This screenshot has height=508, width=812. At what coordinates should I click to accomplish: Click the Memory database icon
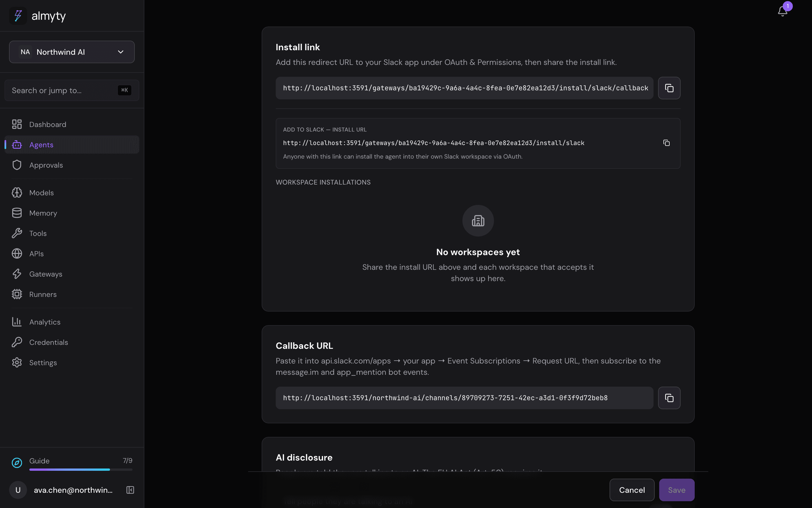coord(17,213)
